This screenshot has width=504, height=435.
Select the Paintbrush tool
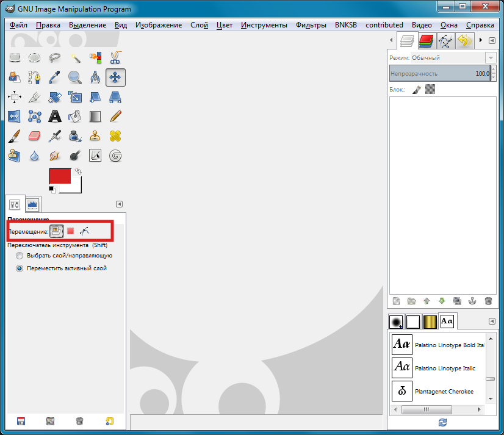pos(14,136)
